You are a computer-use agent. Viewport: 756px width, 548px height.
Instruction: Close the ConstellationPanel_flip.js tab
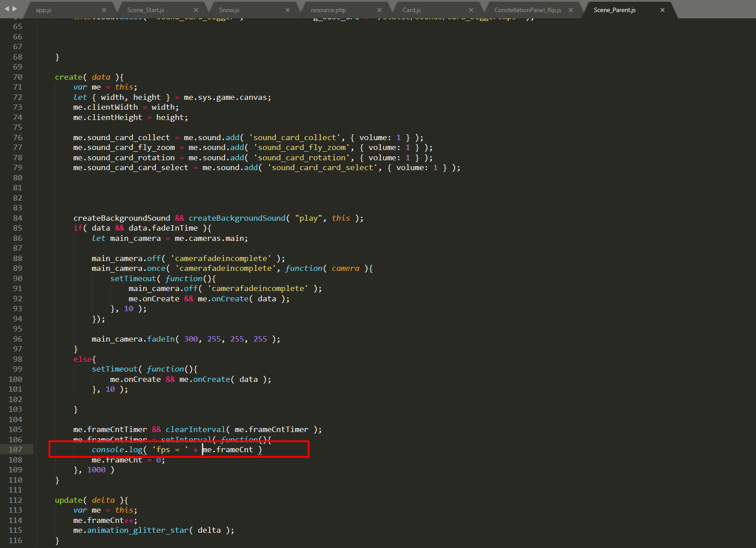[571, 10]
